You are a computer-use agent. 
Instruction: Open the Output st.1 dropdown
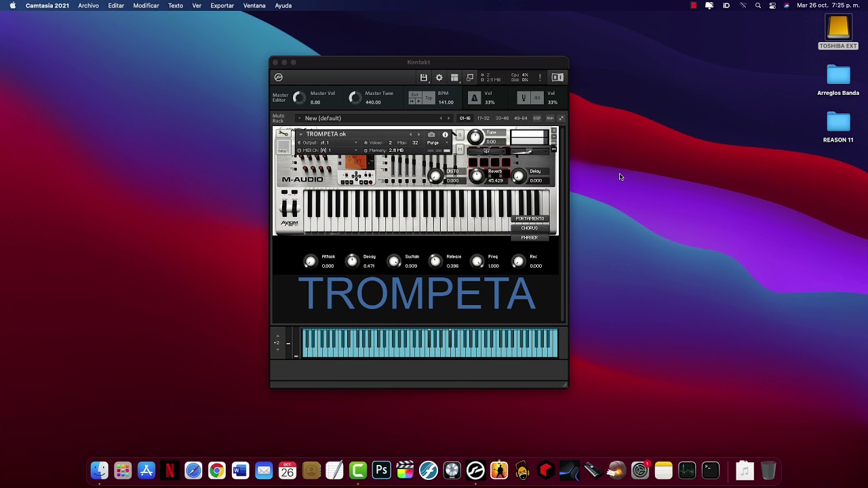click(328, 142)
